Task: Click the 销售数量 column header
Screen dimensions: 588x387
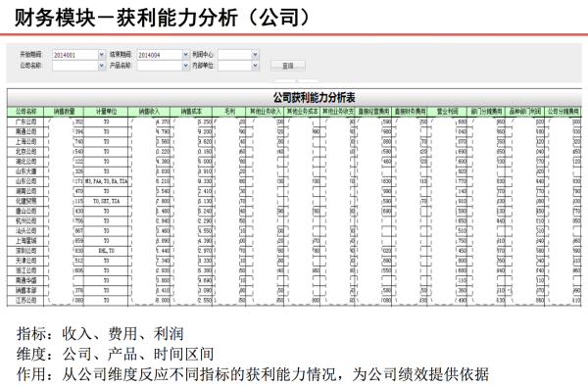Action: click(x=64, y=112)
